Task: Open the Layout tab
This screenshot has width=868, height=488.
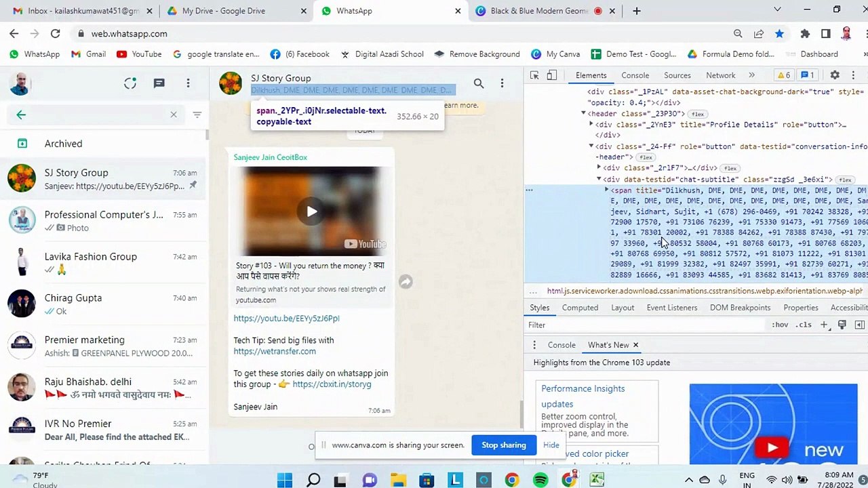Action: (623, 308)
